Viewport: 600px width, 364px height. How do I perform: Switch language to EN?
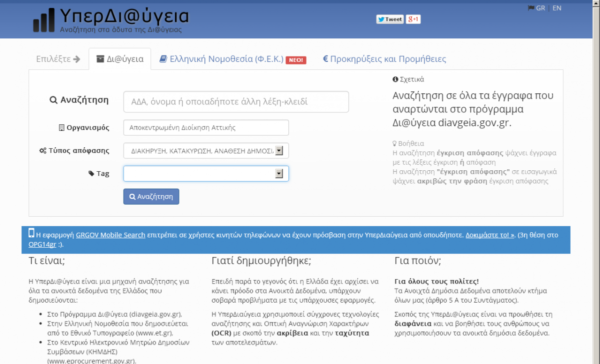coord(557,8)
